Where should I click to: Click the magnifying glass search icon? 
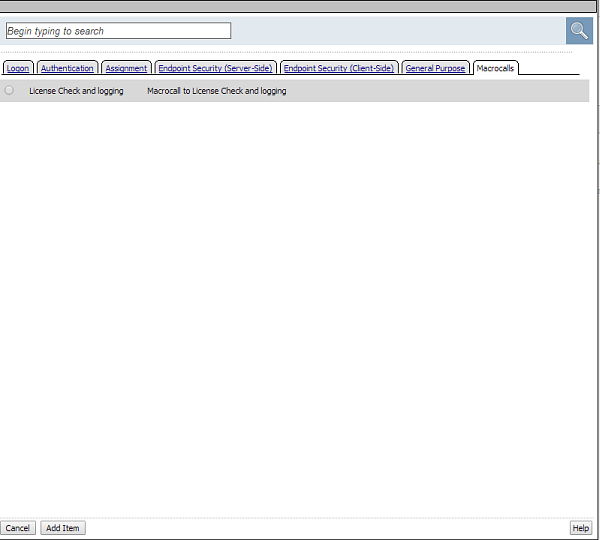(579, 31)
